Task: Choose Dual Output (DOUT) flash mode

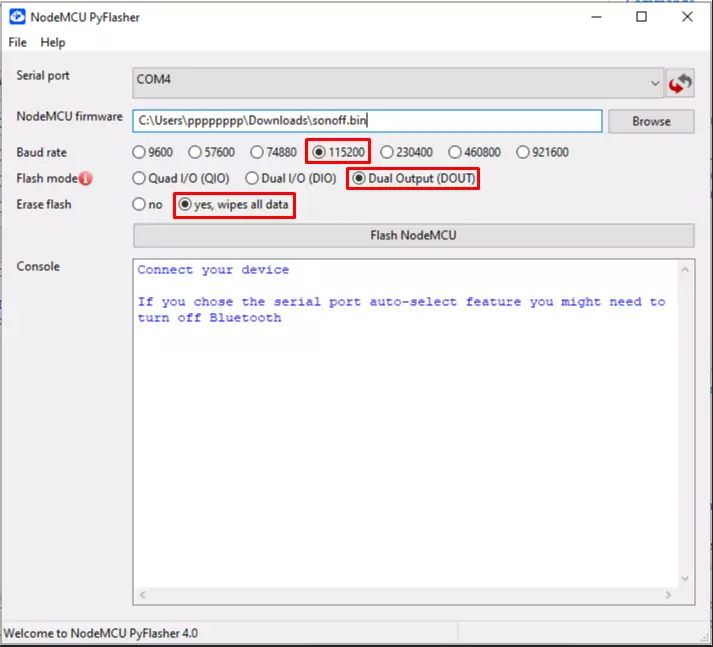Action: (413, 178)
